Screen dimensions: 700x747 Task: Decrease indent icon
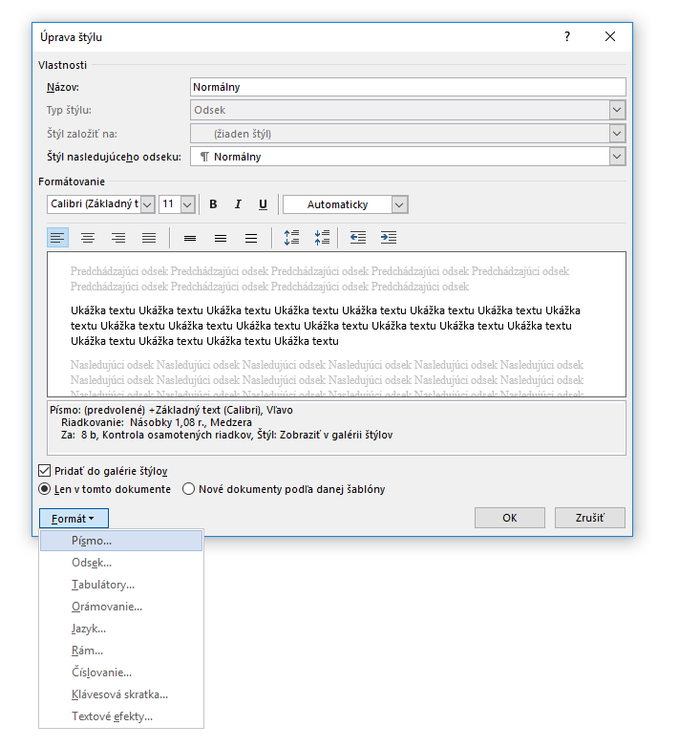(358, 237)
